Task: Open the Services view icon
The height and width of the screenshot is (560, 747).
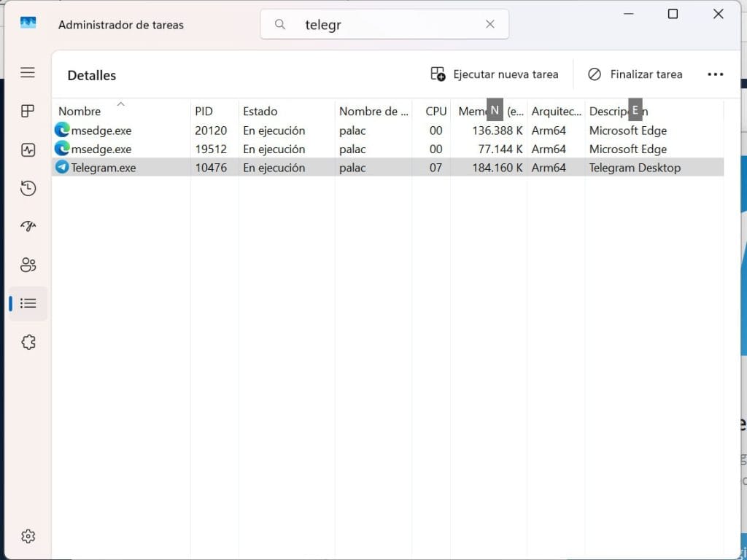Action: tap(28, 342)
